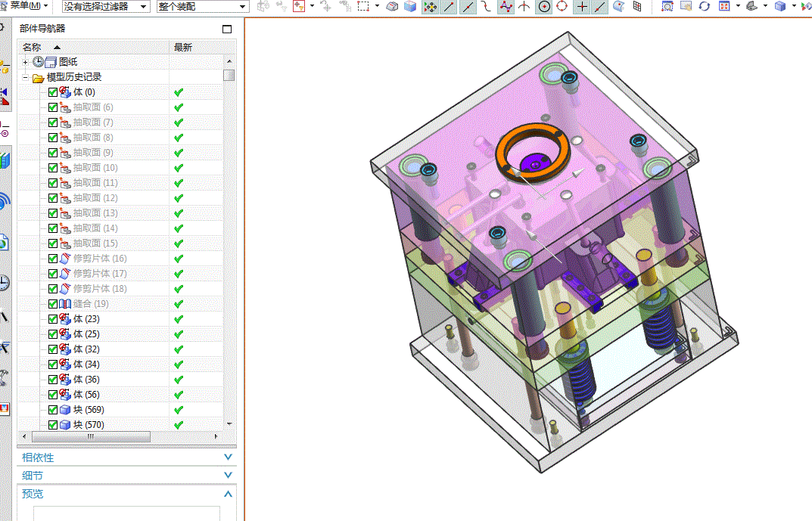Click the shaded blue box toolbar icon

(410, 6)
